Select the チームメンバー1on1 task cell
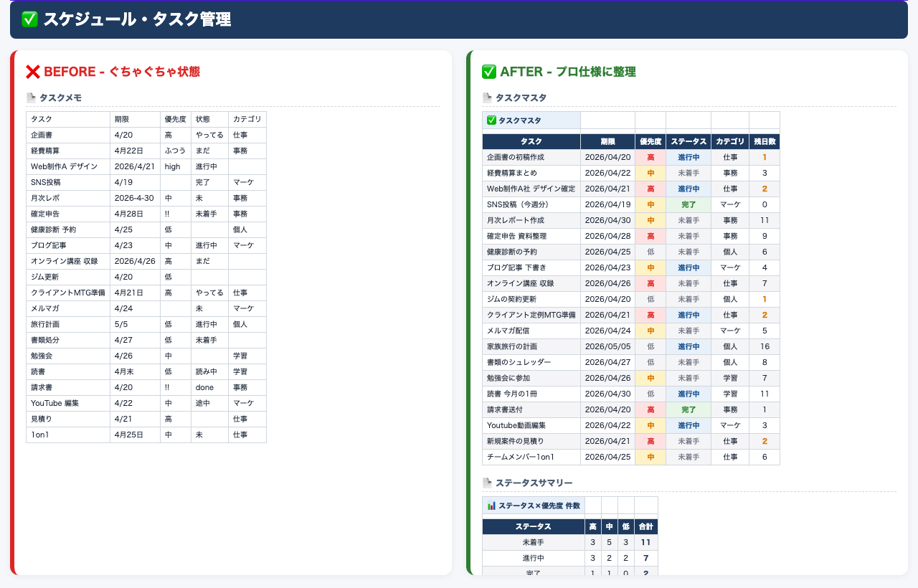 531,457
